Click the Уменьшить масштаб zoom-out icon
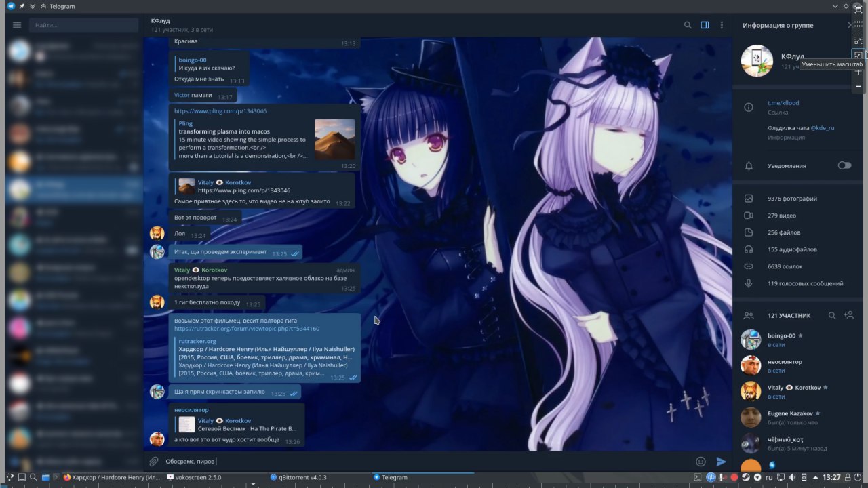Image resolution: width=868 pixels, height=488 pixels. pyautogui.click(x=858, y=56)
